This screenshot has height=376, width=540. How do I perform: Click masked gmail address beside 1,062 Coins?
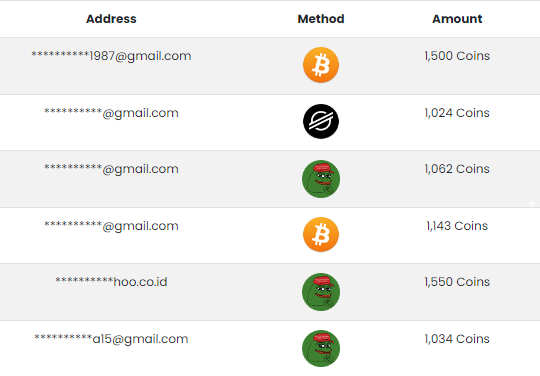click(x=111, y=169)
